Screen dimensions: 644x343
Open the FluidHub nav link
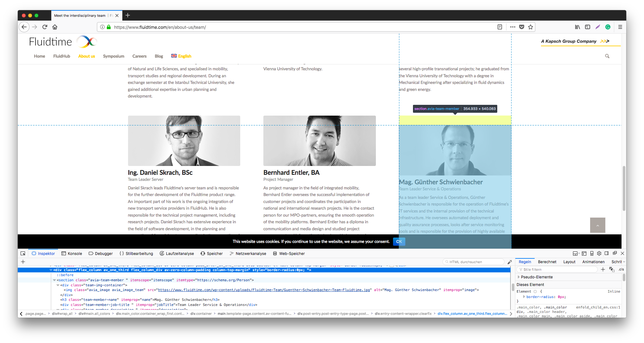point(61,56)
